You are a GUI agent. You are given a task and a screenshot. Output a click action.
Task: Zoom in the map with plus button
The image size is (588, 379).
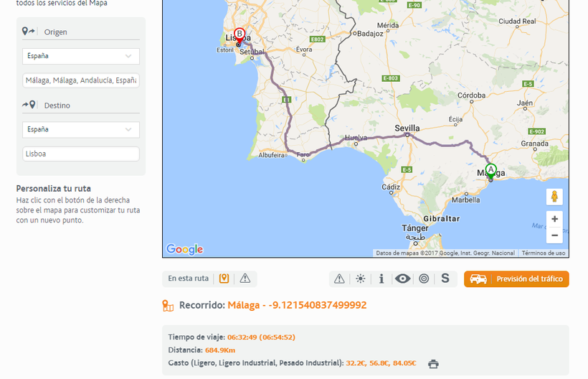tap(554, 219)
